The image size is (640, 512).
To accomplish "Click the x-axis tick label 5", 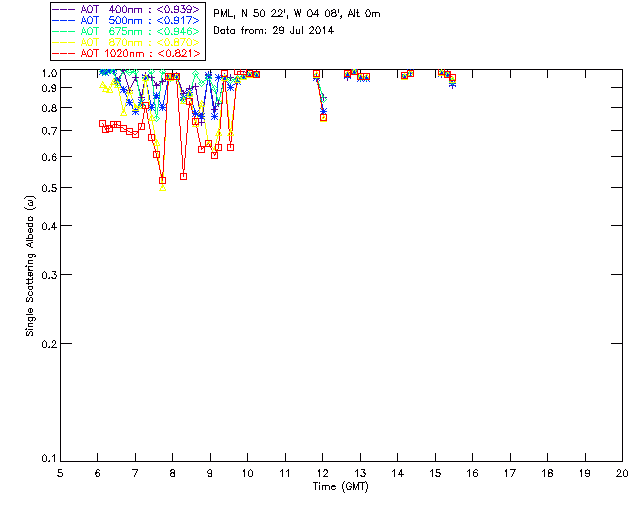I will [60, 473].
